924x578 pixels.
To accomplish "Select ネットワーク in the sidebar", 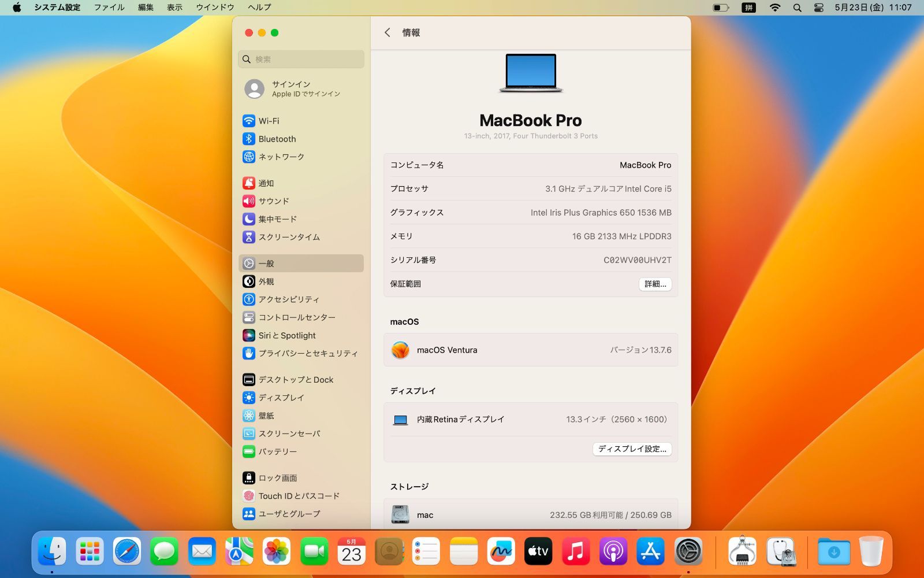I will coord(301,157).
